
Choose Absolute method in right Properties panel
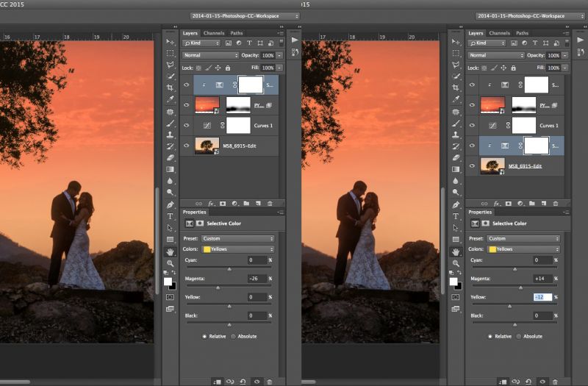pyautogui.click(x=519, y=337)
